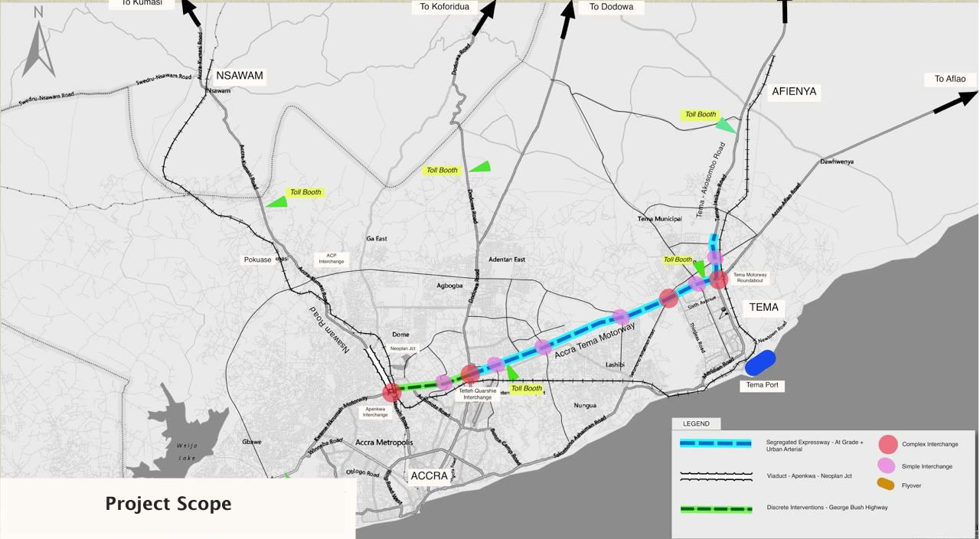
Task: Click red Complex Interchange symbol in legend
Action: (887, 444)
